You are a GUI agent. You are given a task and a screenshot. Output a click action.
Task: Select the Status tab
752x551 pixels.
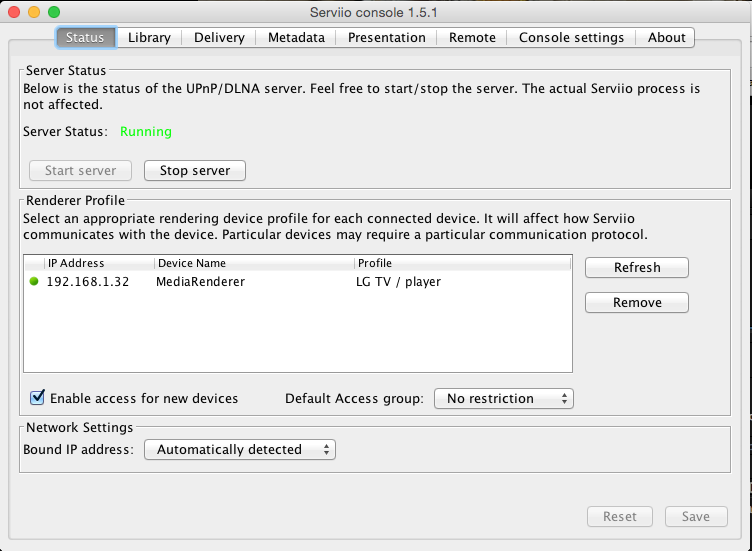click(x=85, y=37)
